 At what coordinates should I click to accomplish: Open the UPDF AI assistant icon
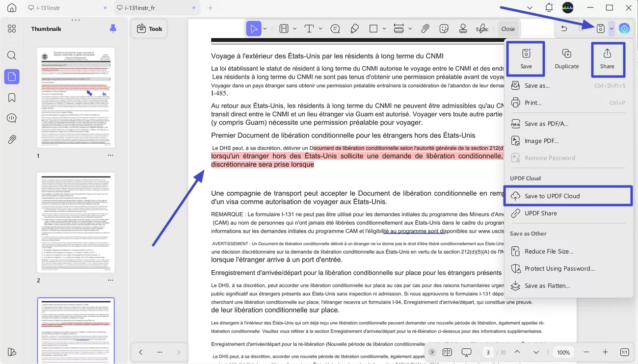pos(624,28)
